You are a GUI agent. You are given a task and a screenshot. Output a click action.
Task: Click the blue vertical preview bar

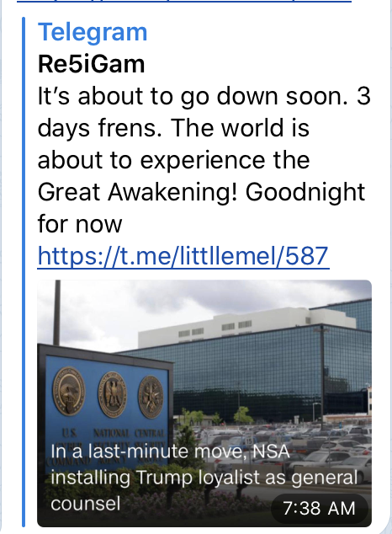tap(24, 272)
